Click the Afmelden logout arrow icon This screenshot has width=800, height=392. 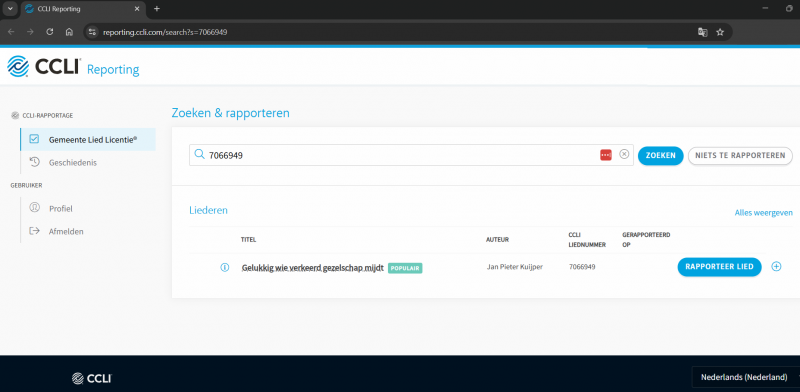(x=34, y=231)
